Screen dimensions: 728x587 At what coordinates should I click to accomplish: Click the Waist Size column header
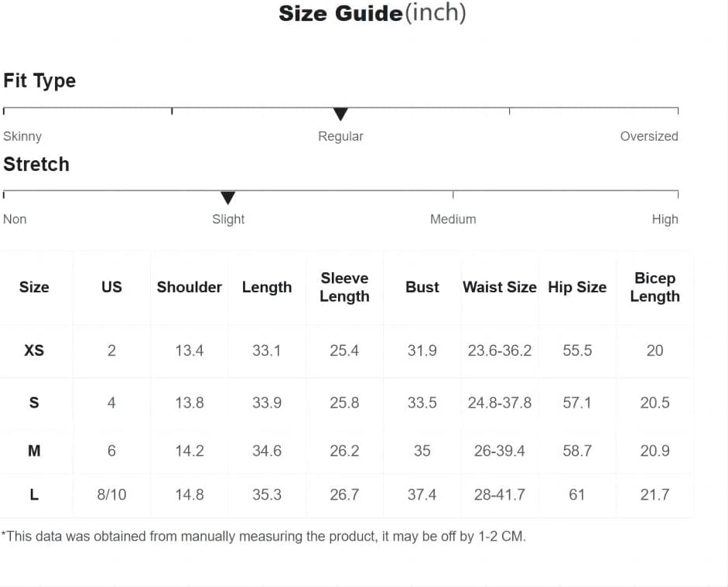500,287
